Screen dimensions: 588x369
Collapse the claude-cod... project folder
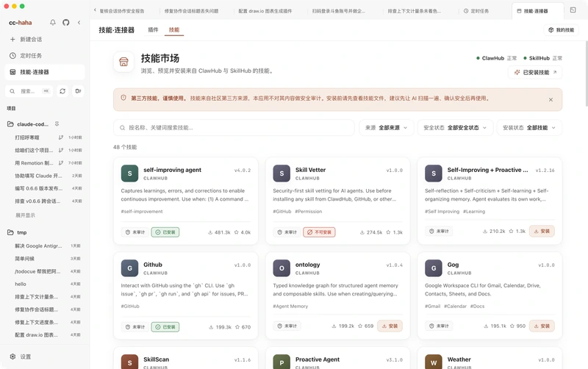coord(10,124)
